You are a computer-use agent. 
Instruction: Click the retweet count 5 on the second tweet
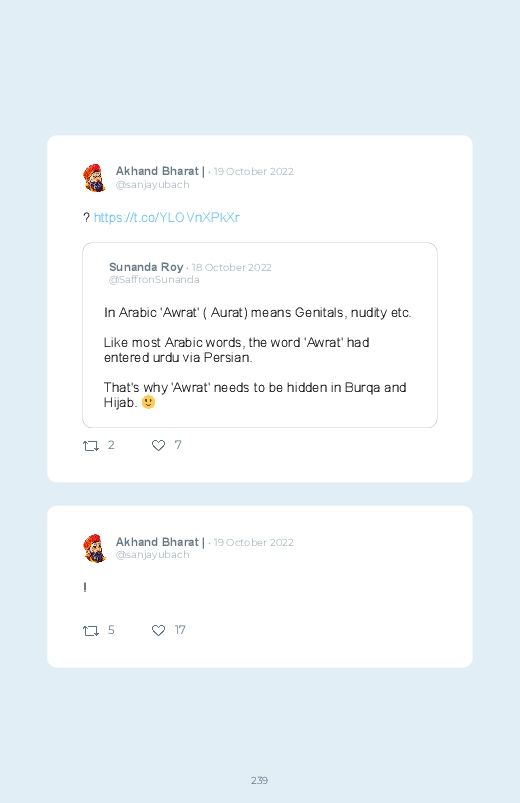click(x=111, y=630)
